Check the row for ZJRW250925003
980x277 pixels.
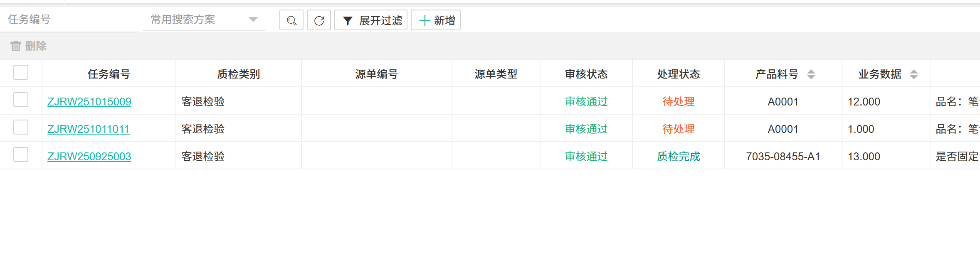coord(21,154)
